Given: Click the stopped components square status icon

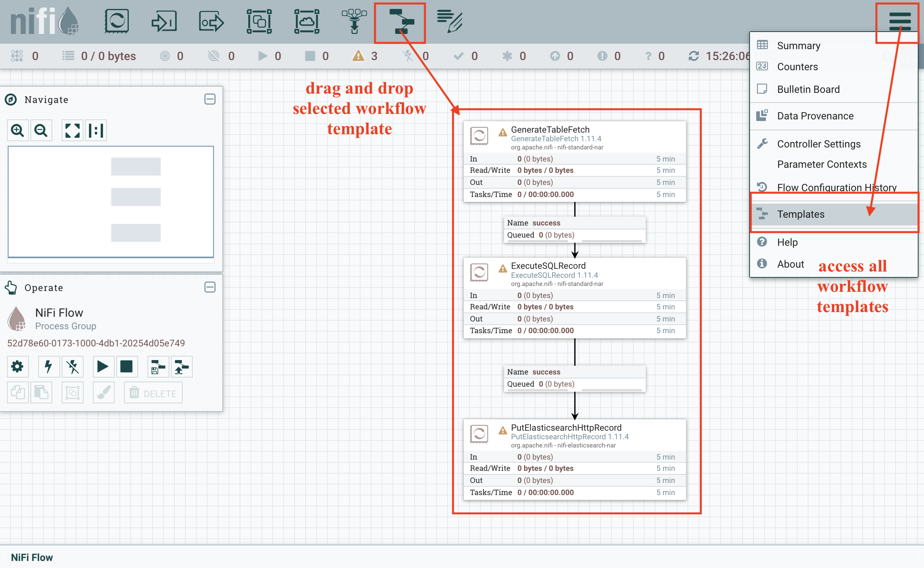Looking at the screenshot, I should (310, 56).
